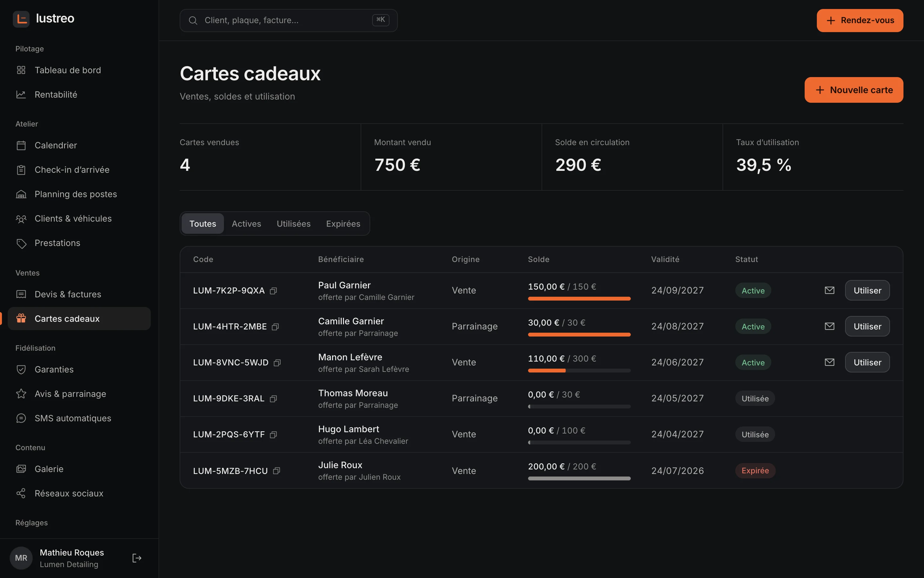Click the MR user avatar
Screen dimensions: 924x578
coord(21,558)
